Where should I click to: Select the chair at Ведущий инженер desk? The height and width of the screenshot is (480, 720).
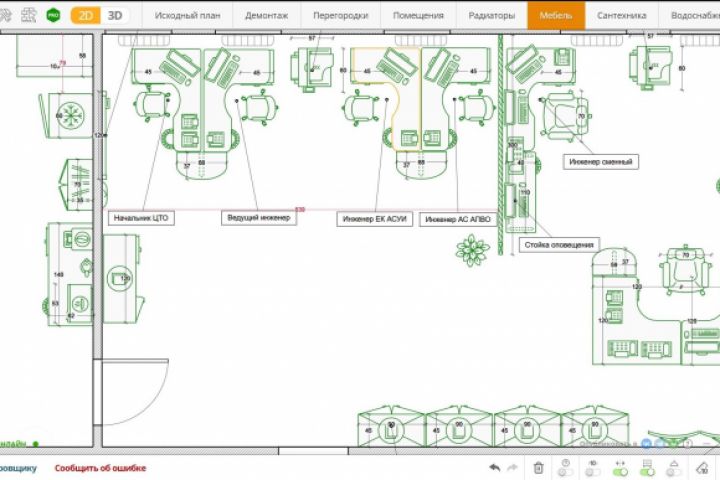(259, 107)
